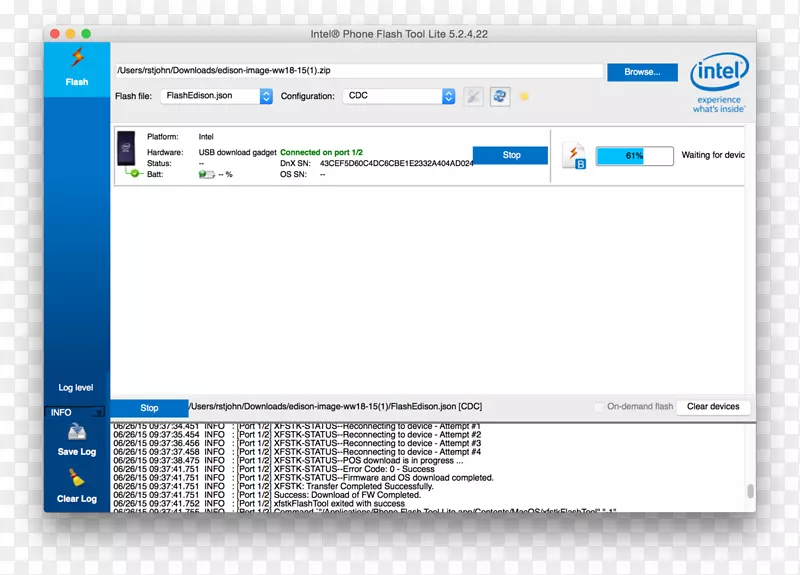Open the Configuration CDC dropdown

tap(399, 96)
